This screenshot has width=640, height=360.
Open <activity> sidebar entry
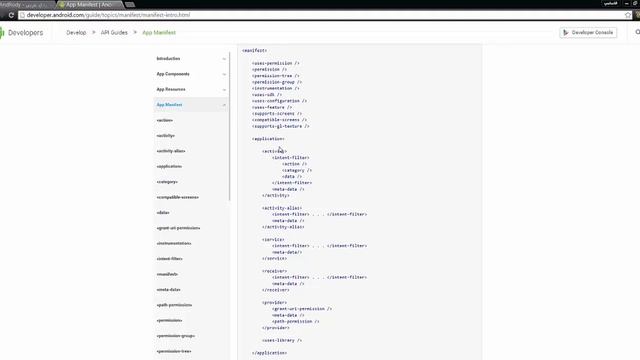tap(165, 136)
